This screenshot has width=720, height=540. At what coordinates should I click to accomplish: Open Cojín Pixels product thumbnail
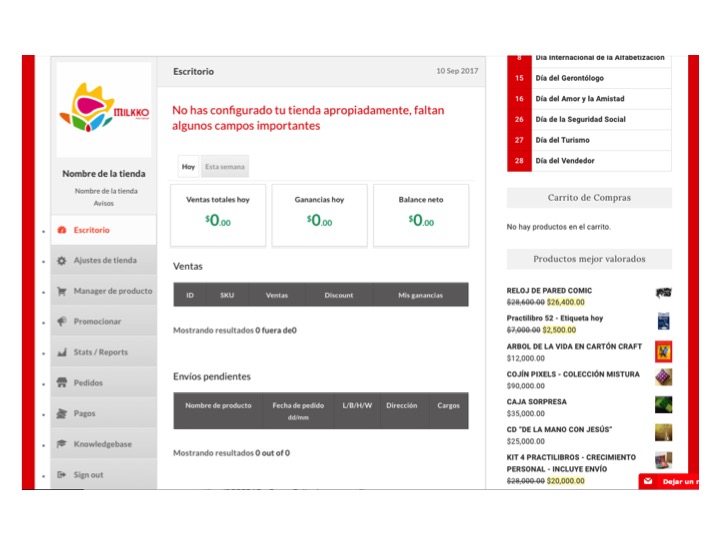(x=664, y=377)
